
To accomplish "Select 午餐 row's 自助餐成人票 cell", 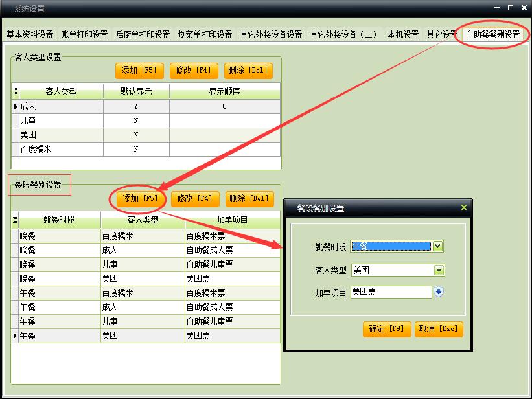I will coord(233,308).
